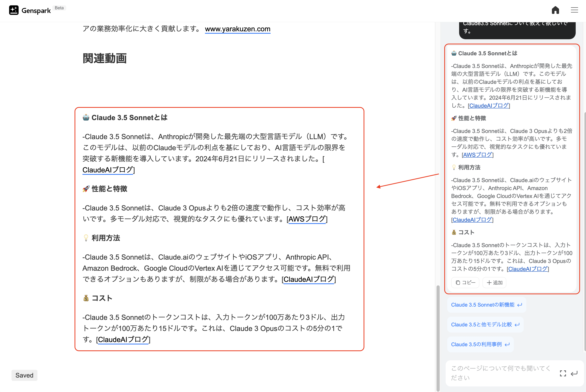Select the Claude 3.5と他モデル比較 suggestion
586x392 pixels.
pyautogui.click(x=485, y=324)
